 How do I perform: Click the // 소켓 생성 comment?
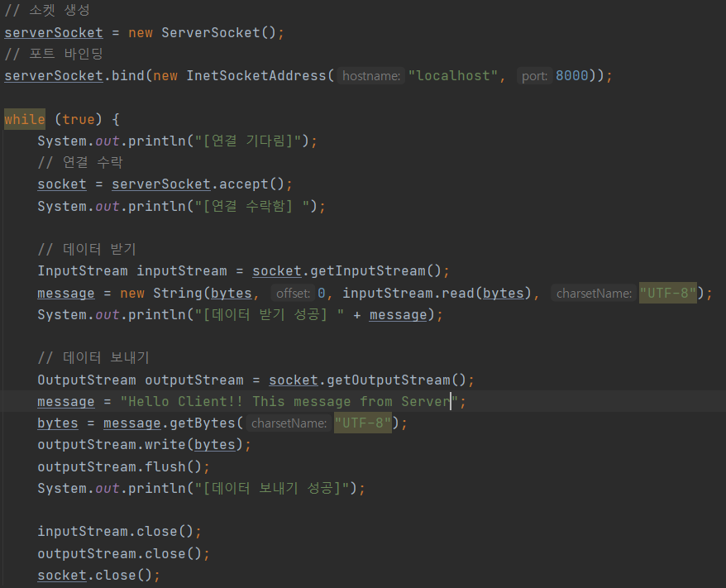tap(47, 10)
